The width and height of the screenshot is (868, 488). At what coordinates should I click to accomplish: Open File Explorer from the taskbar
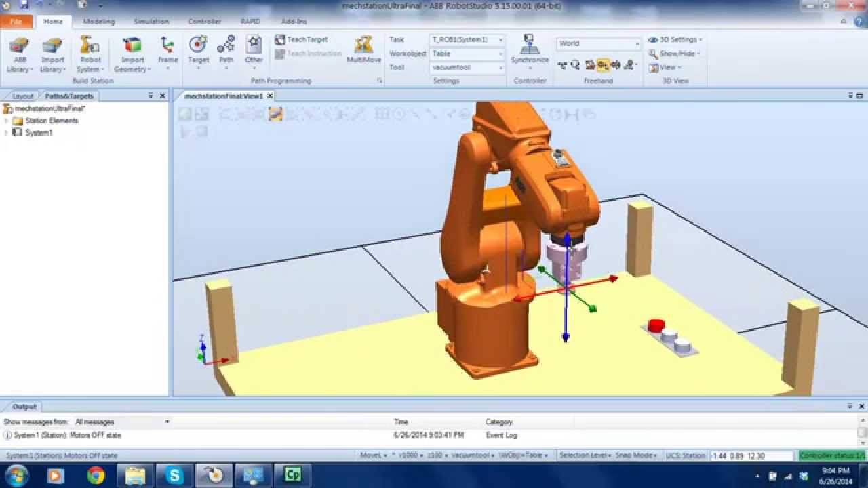pos(135,475)
